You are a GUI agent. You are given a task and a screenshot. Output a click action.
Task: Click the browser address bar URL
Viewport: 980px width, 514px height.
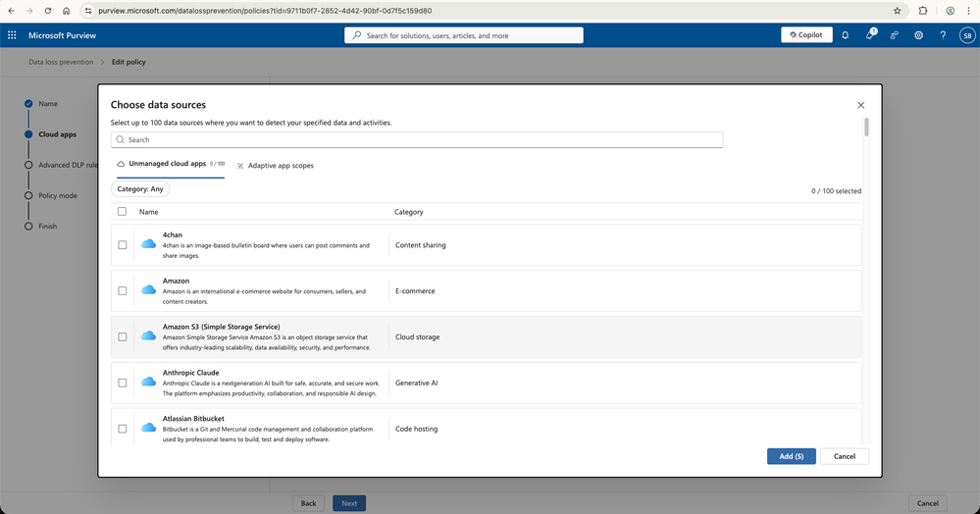coord(265,11)
